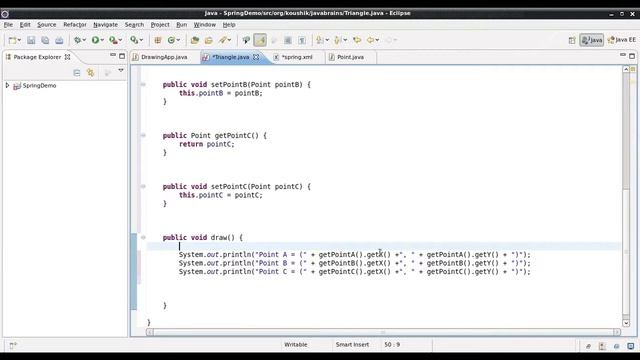Open the New wizard dropdown arrow
This screenshot has width=640, height=360.
pyautogui.click(x=19, y=40)
